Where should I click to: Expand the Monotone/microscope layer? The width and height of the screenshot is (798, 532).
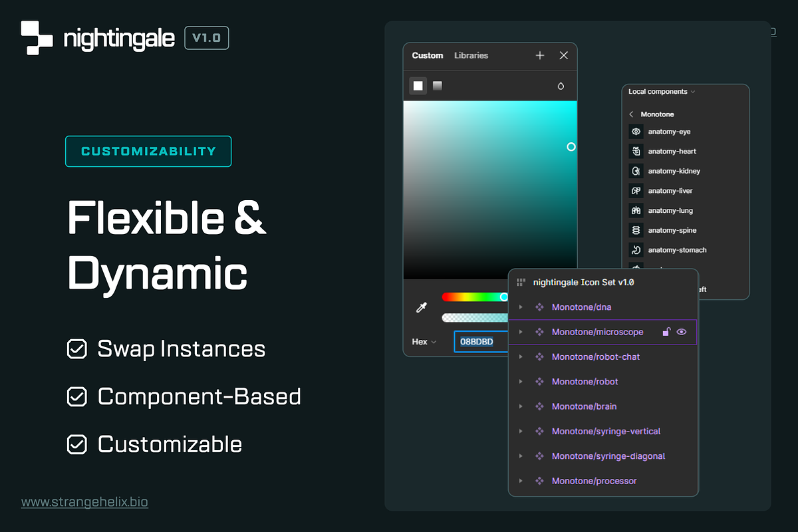tap(521, 332)
